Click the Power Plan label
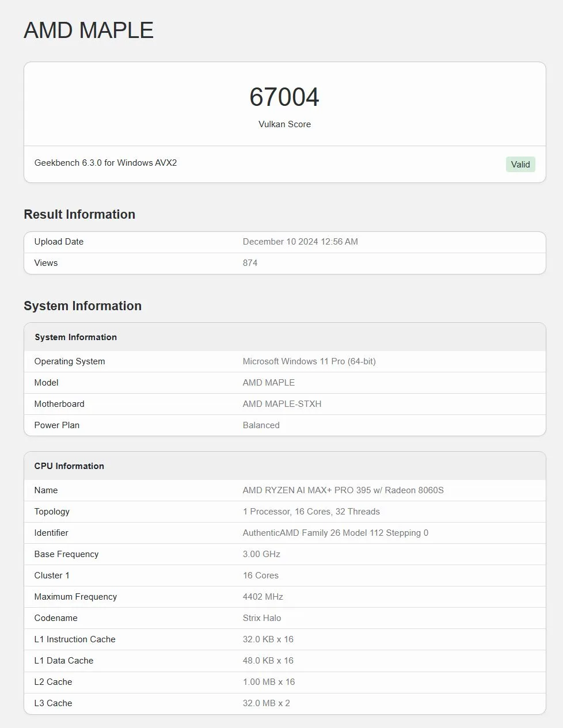This screenshot has height=728, width=563. pyautogui.click(x=57, y=425)
